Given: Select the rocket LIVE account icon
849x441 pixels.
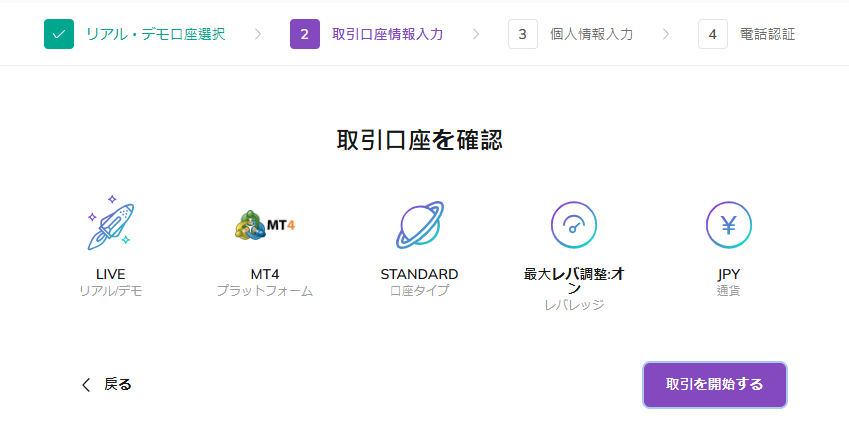Looking at the screenshot, I should pos(110,224).
